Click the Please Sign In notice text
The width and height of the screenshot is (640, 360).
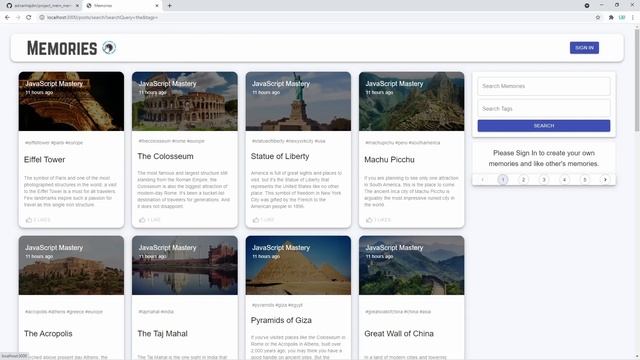[544, 158]
